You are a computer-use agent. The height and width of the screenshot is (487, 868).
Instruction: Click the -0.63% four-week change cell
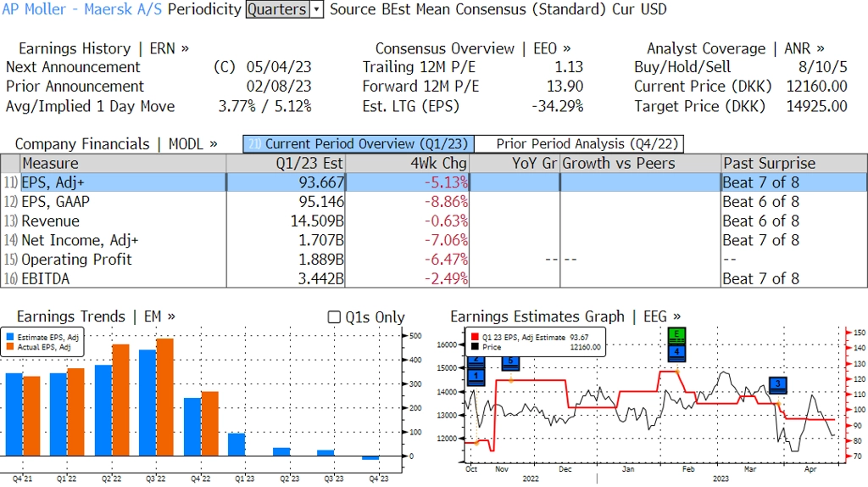(408, 221)
